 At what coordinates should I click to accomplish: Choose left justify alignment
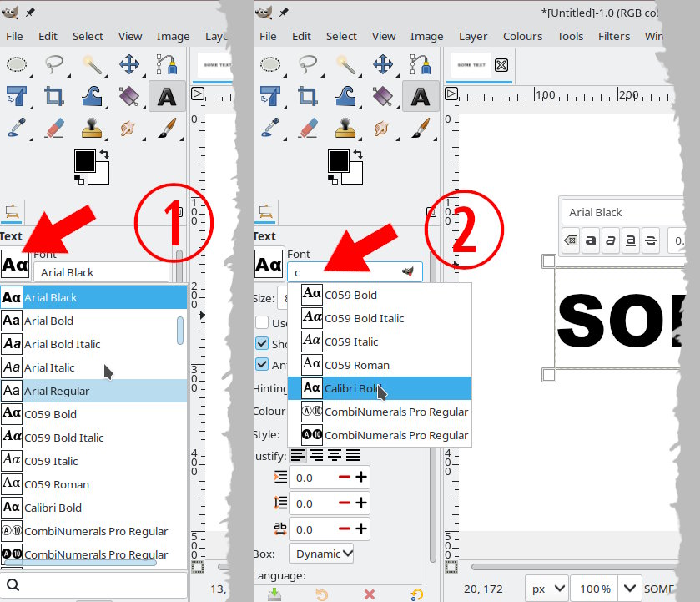pos(298,455)
